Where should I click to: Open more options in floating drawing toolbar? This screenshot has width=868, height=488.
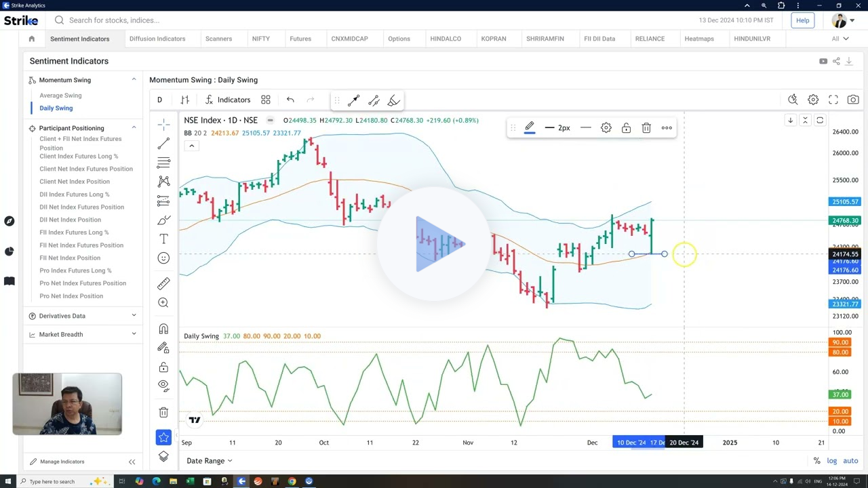click(x=667, y=127)
